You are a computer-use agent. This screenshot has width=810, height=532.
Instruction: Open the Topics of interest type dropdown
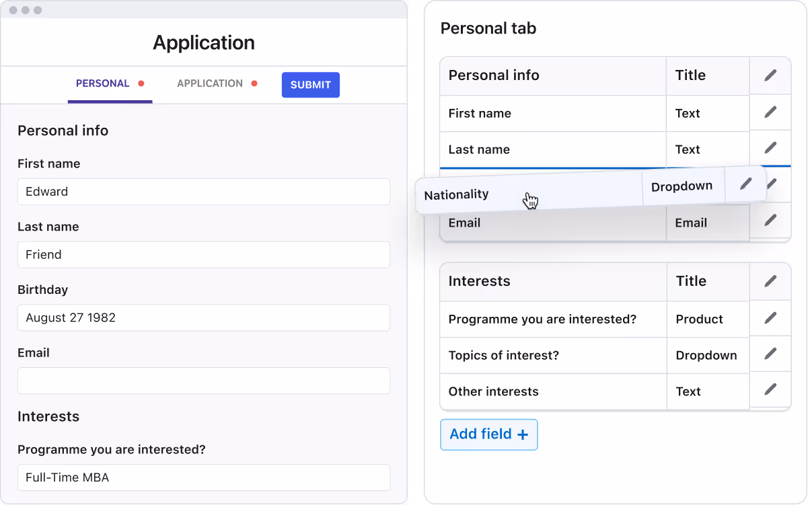706,355
